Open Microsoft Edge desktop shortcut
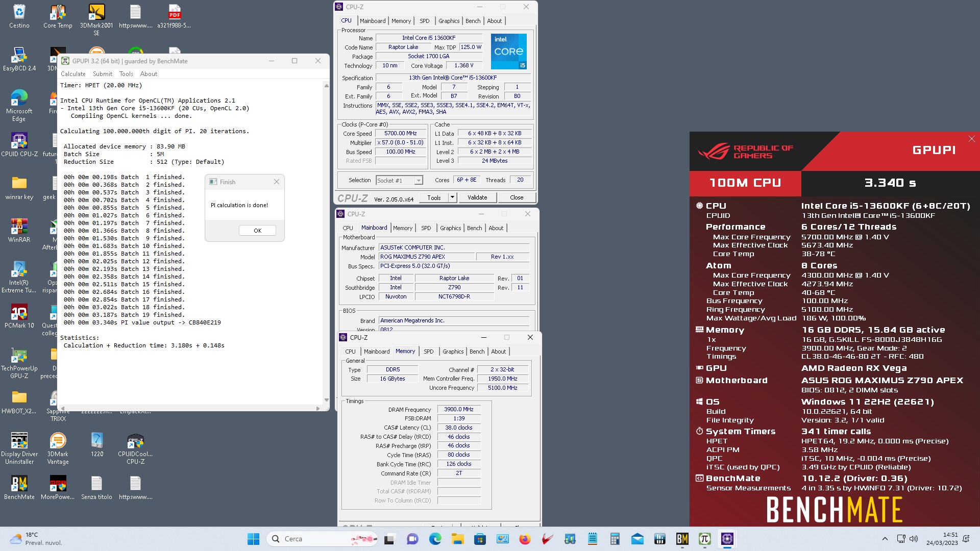 tap(19, 106)
